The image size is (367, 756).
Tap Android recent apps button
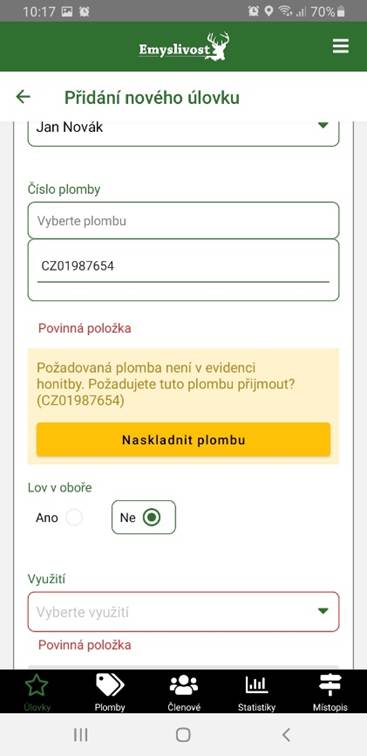coord(81,735)
